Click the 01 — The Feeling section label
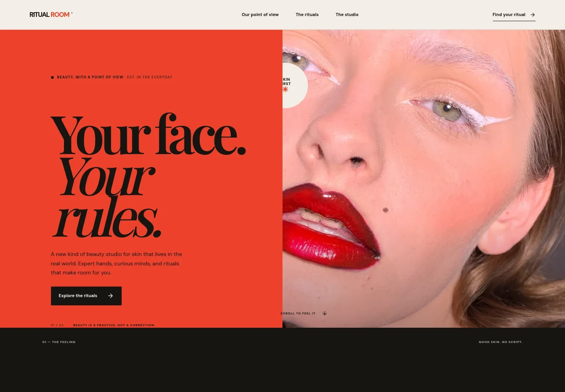Viewport: 565px width, 392px height. (x=59, y=342)
